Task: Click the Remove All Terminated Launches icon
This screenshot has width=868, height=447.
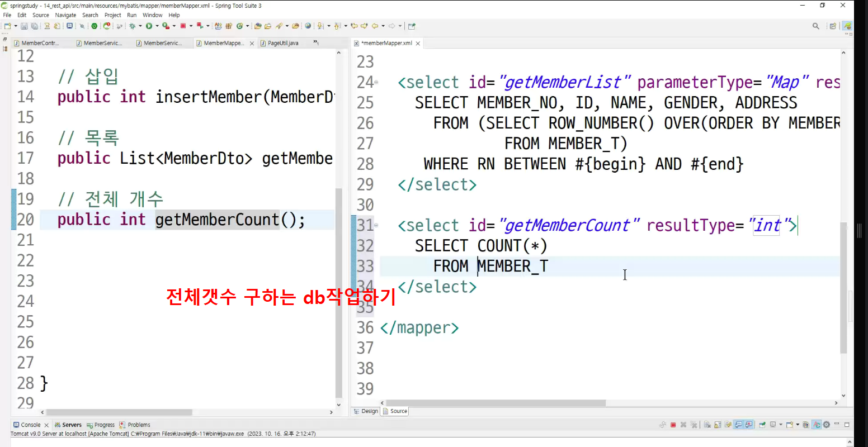Action: pyautogui.click(x=694, y=425)
